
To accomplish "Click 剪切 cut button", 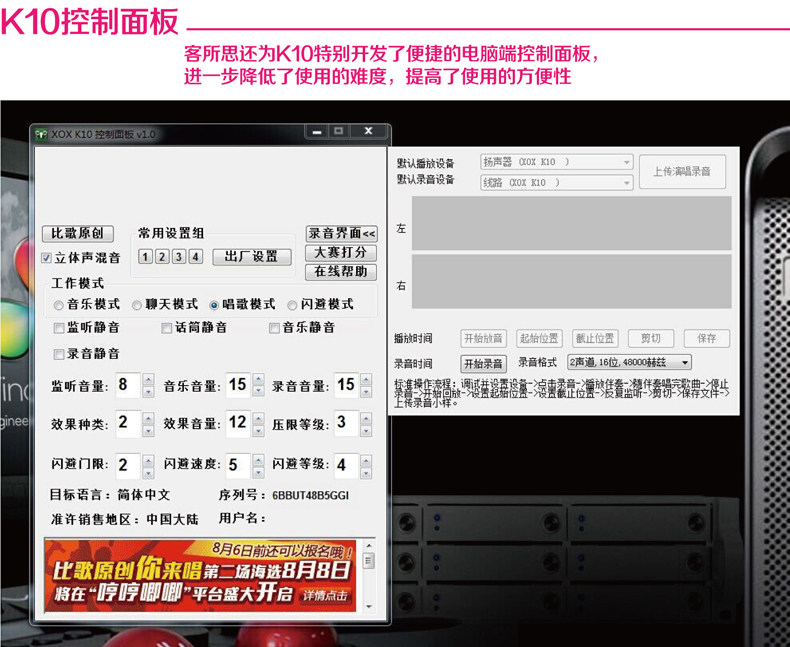I will pos(651,338).
